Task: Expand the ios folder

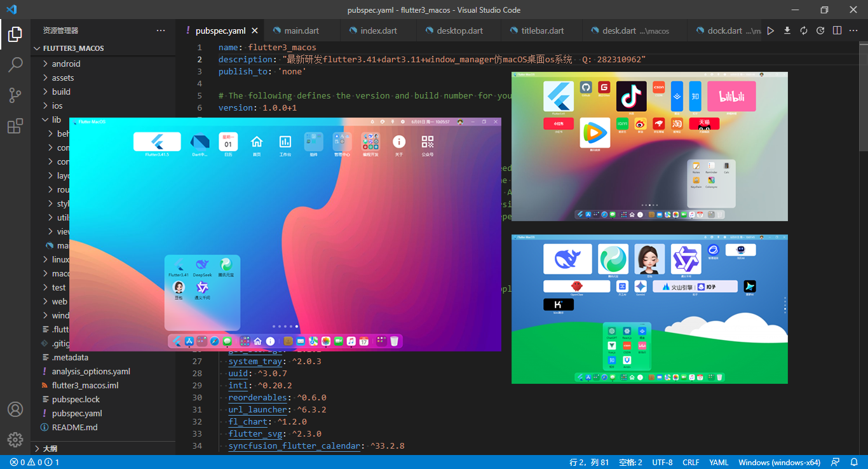Action: (57, 105)
